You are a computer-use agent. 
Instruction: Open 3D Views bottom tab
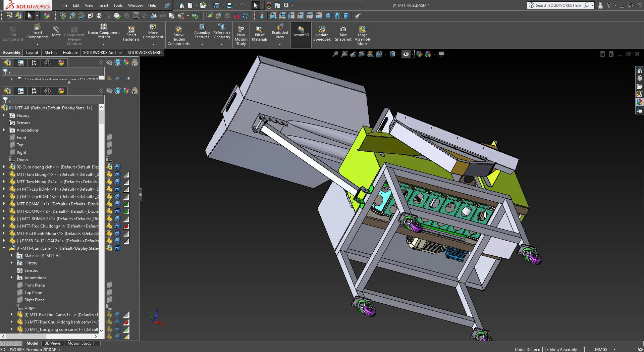point(53,343)
